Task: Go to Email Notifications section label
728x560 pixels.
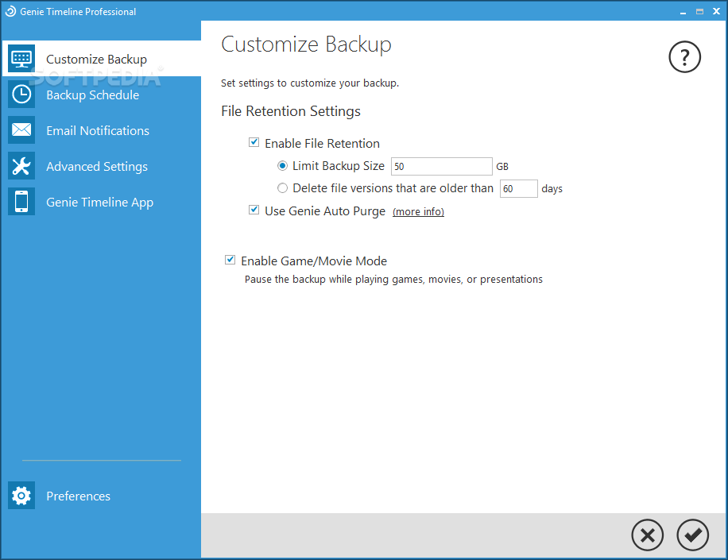Action: pyautogui.click(x=98, y=131)
